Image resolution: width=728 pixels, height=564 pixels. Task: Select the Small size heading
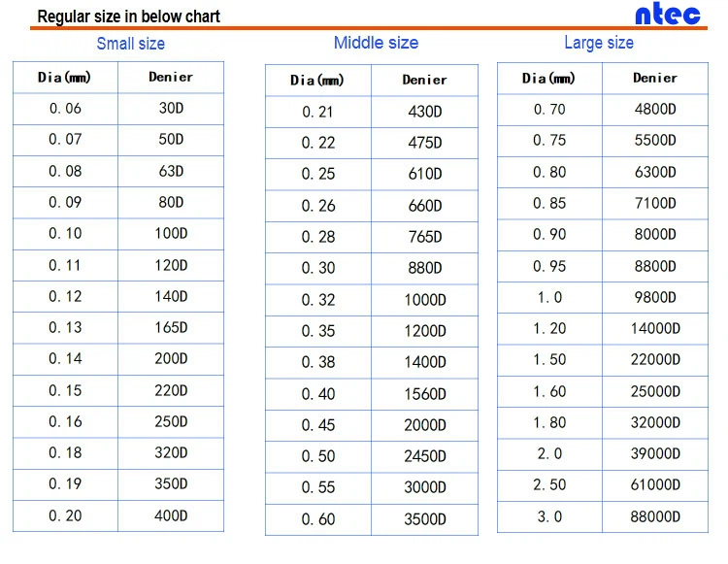[x=130, y=44]
